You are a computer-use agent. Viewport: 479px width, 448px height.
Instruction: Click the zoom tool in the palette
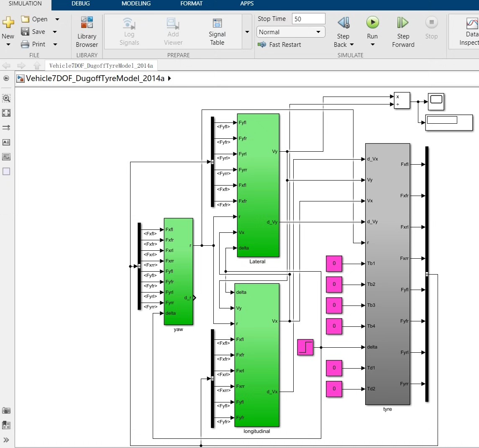pos(6,98)
